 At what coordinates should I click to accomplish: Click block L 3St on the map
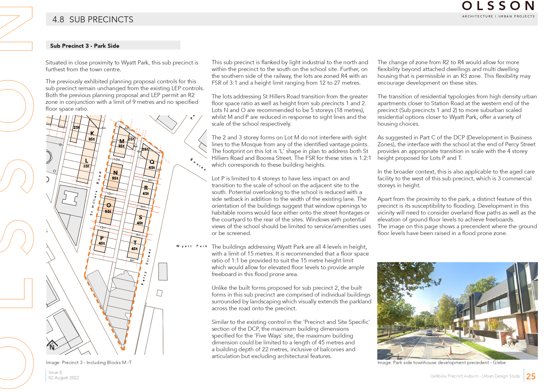click(x=86, y=163)
